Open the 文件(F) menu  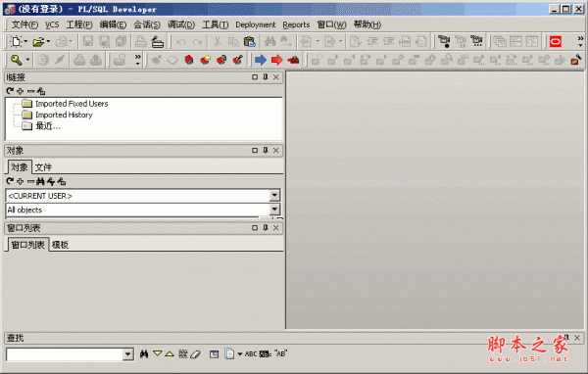point(24,24)
